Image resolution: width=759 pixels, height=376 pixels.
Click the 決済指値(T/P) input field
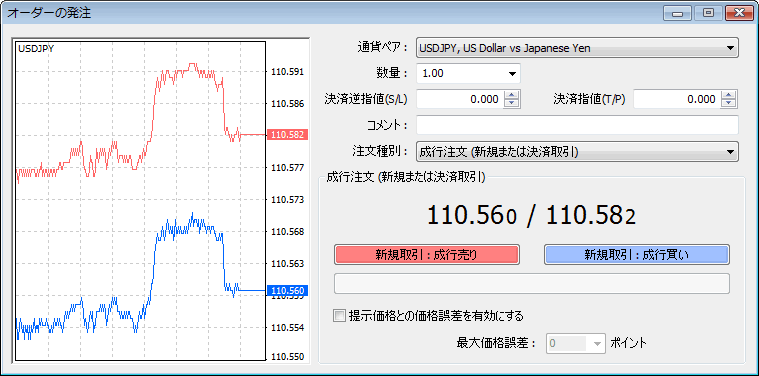[x=677, y=99]
